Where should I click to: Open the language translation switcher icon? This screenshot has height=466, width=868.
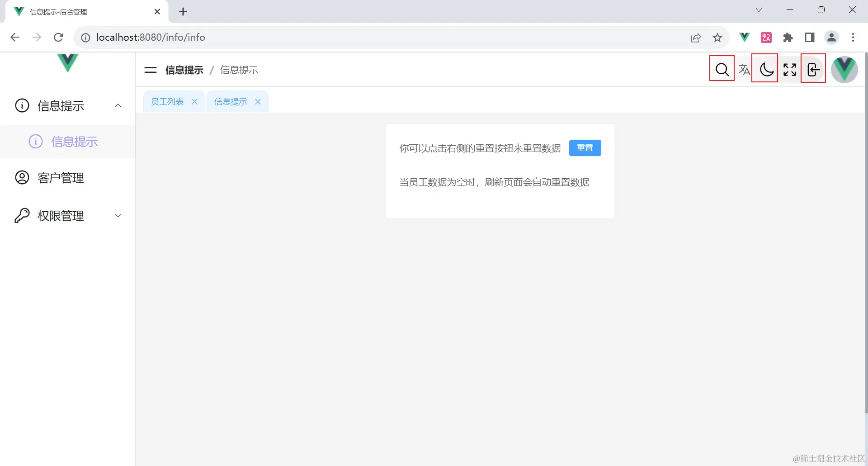744,70
